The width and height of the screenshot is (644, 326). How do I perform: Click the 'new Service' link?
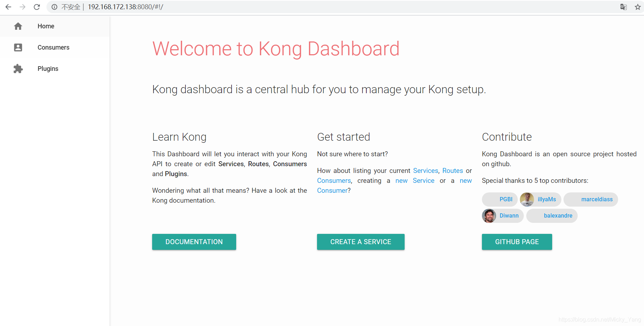pos(415,181)
